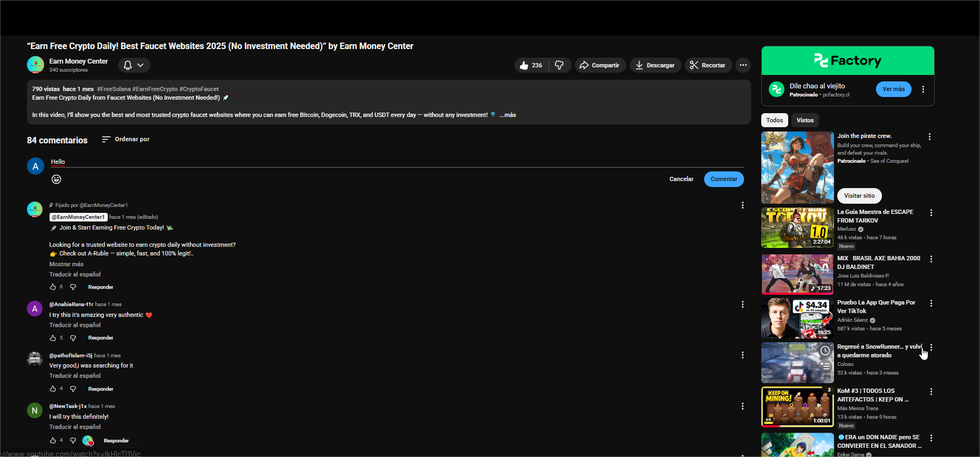Translate the AnabiaRana-t1r comment to Spanish
This screenshot has width=980, height=457.
pyautogui.click(x=75, y=325)
